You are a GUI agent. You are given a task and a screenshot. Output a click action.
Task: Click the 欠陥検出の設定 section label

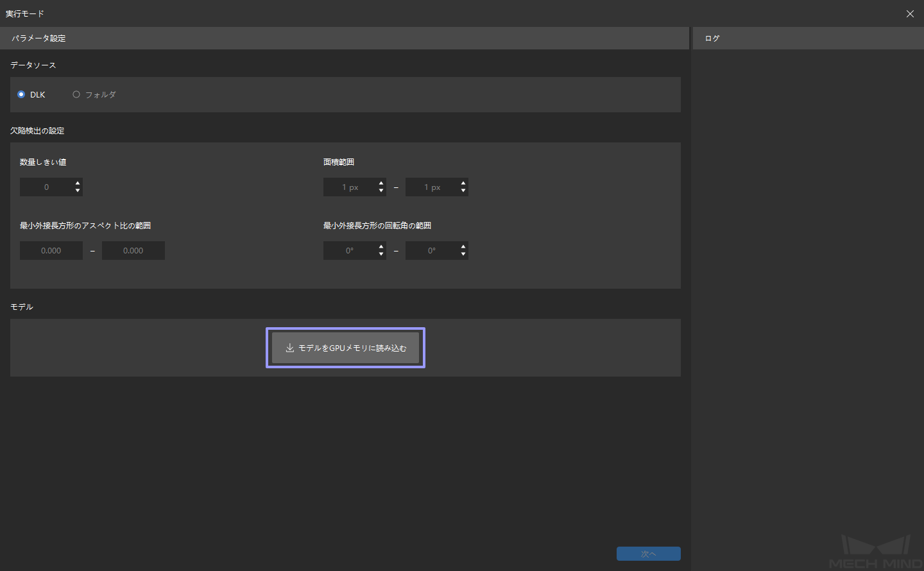37,131
